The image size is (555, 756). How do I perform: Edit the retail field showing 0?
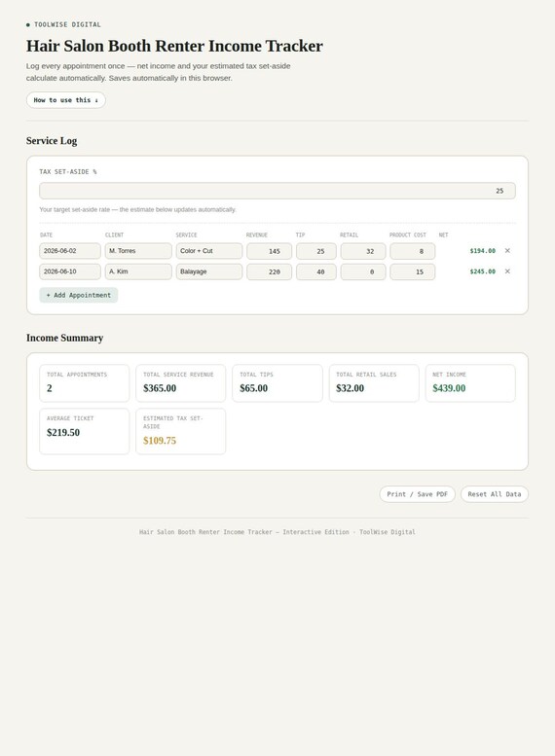[363, 271]
